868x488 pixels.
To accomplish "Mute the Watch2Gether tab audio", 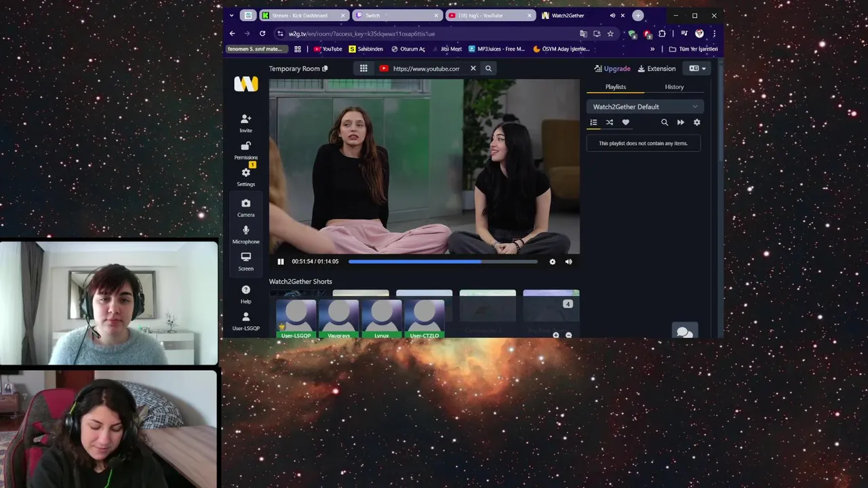I will point(612,16).
